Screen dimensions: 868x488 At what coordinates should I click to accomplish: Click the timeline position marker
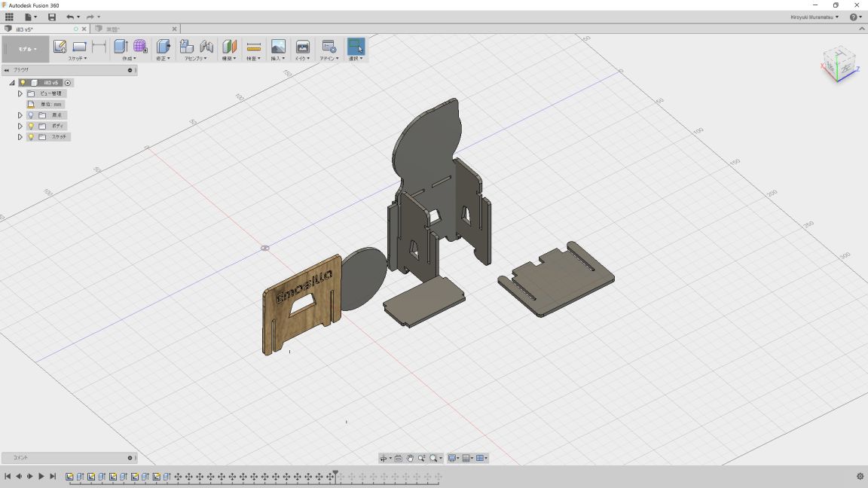tap(335, 475)
